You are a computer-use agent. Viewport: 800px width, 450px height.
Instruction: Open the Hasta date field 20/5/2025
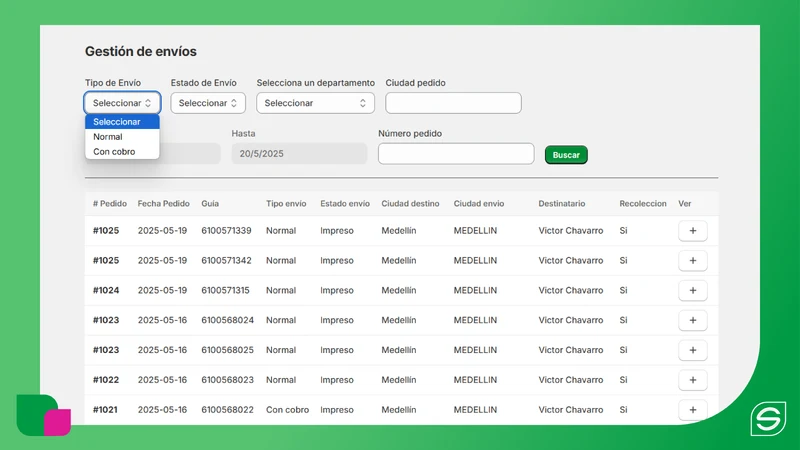299,154
